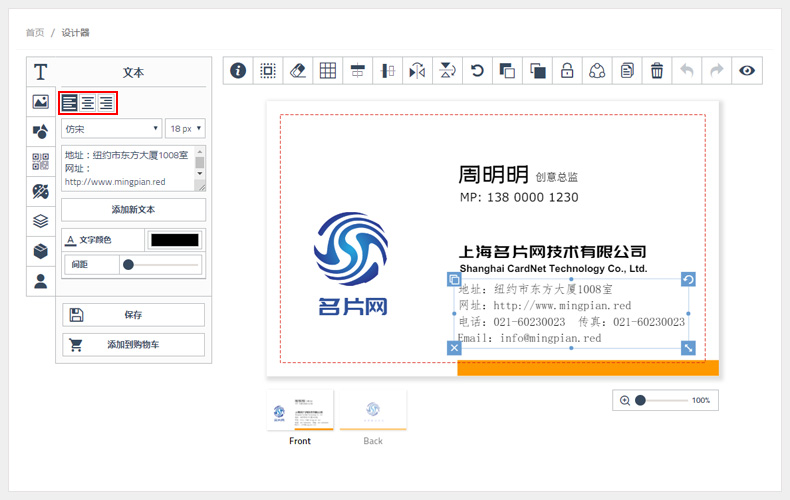Click the 间距 spacing slider

(162, 264)
